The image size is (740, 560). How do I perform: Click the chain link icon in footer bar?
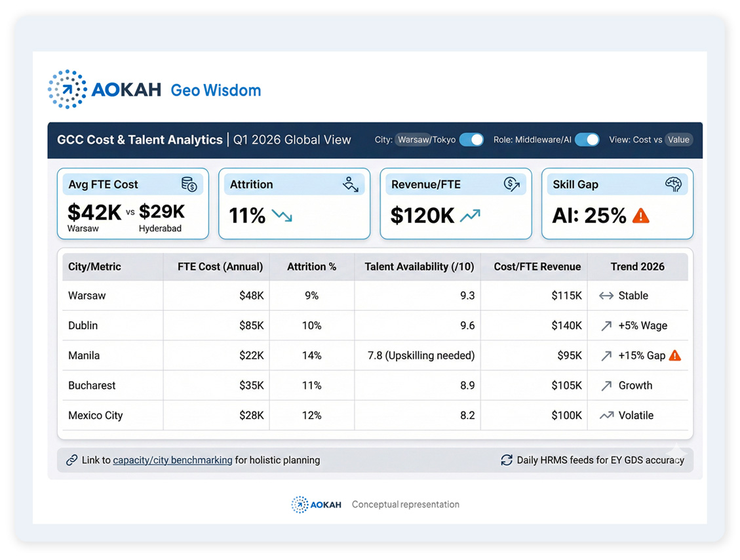[x=71, y=460]
